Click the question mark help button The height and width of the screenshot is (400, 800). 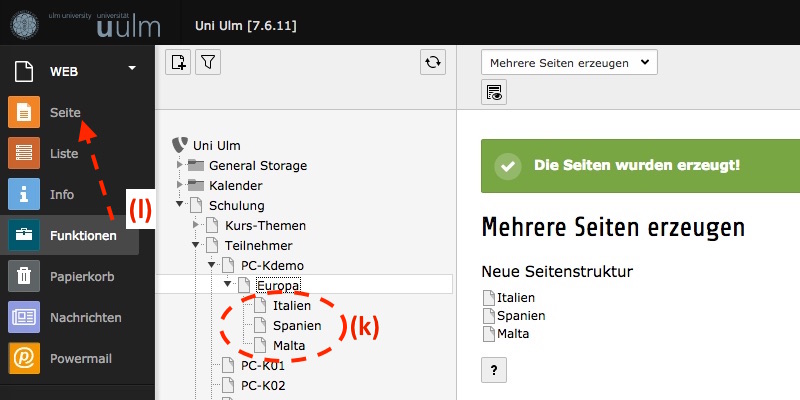point(493,370)
